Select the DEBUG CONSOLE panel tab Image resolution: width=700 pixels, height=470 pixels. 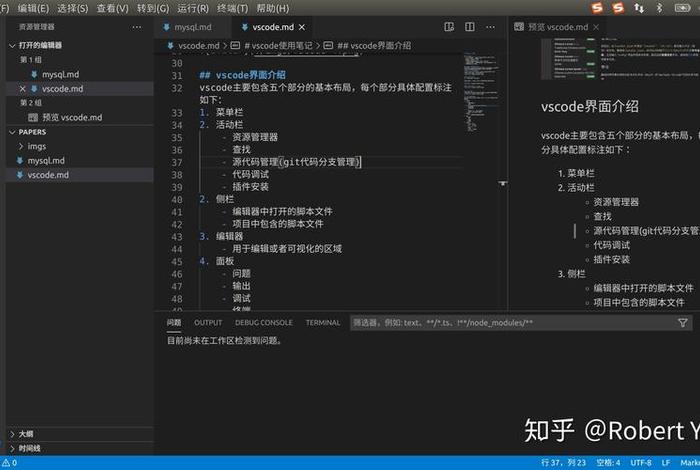[264, 322]
